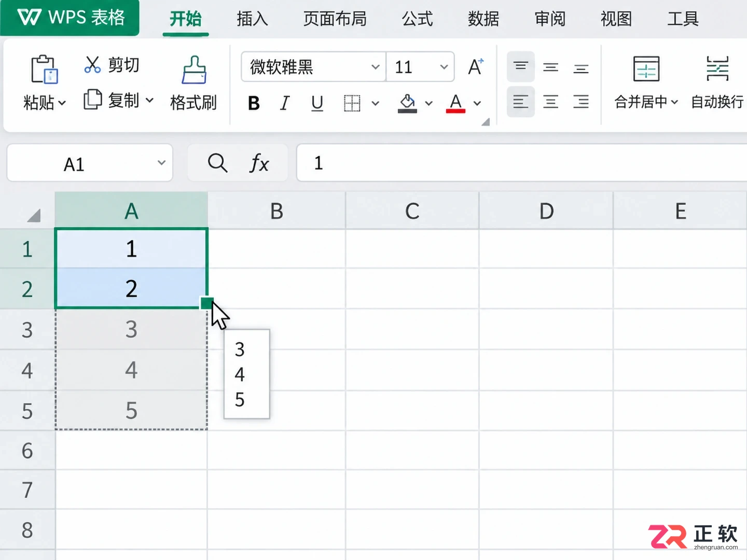Align text left
747x560 pixels.
tap(521, 102)
